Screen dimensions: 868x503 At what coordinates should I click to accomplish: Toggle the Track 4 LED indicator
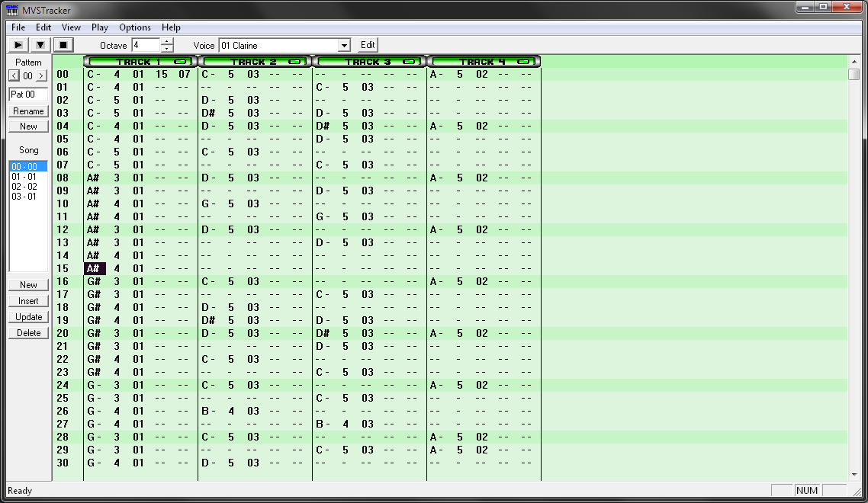tap(523, 62)
